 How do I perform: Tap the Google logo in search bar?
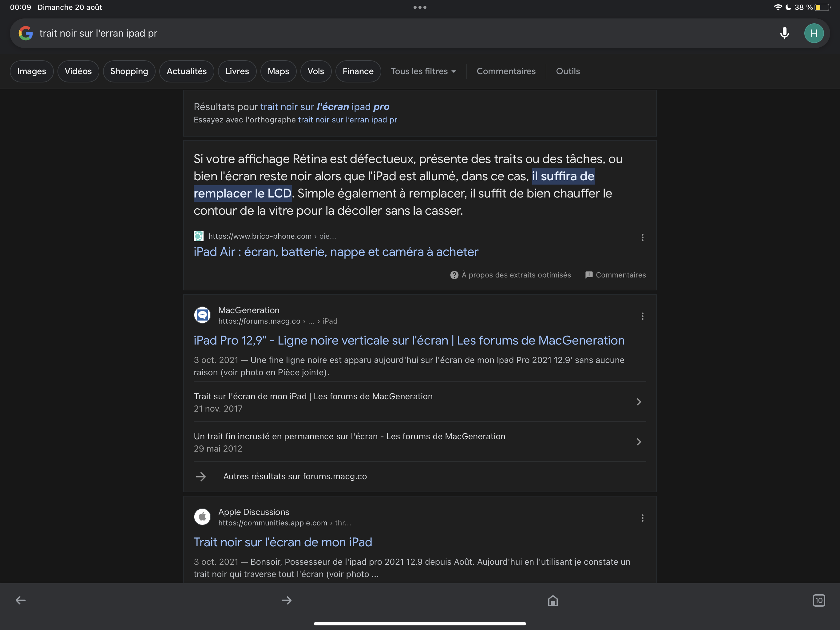[x=26, y=34]
